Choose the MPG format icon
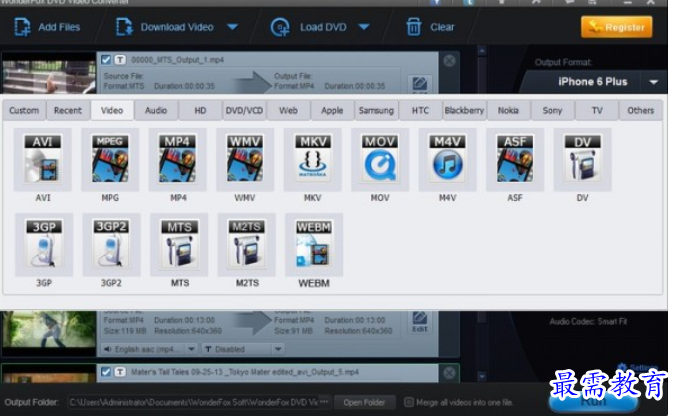This screenshot has height=416, width=674. point(110,159)
